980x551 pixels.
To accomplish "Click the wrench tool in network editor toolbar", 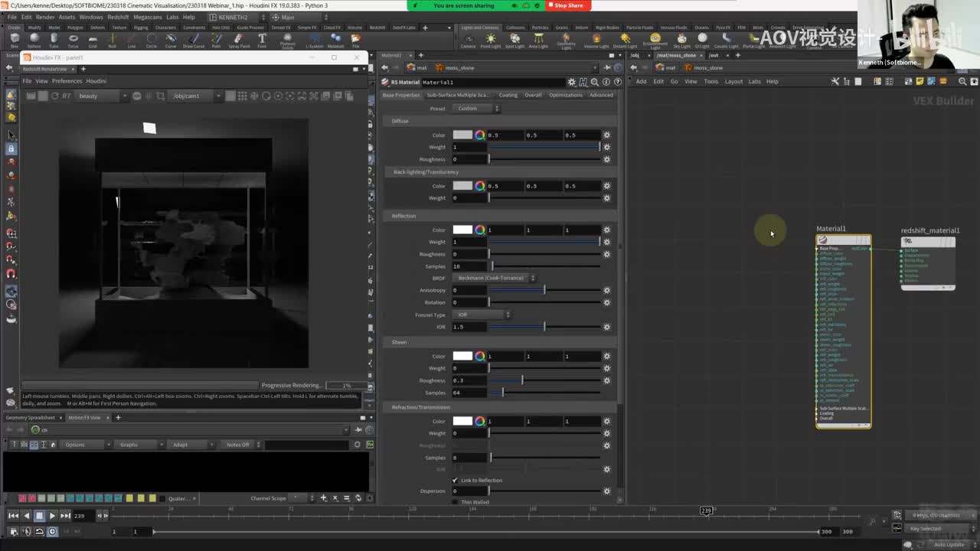I will (x=835, y=81).
